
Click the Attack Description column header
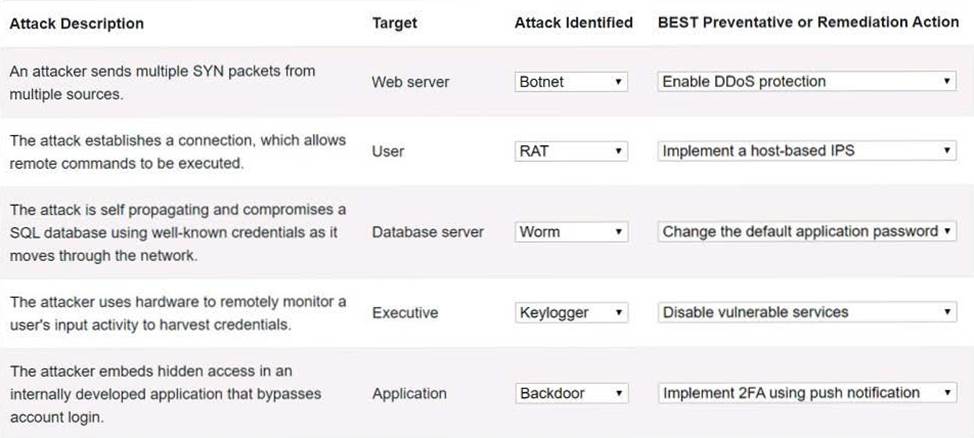click(x=77, y=23)
